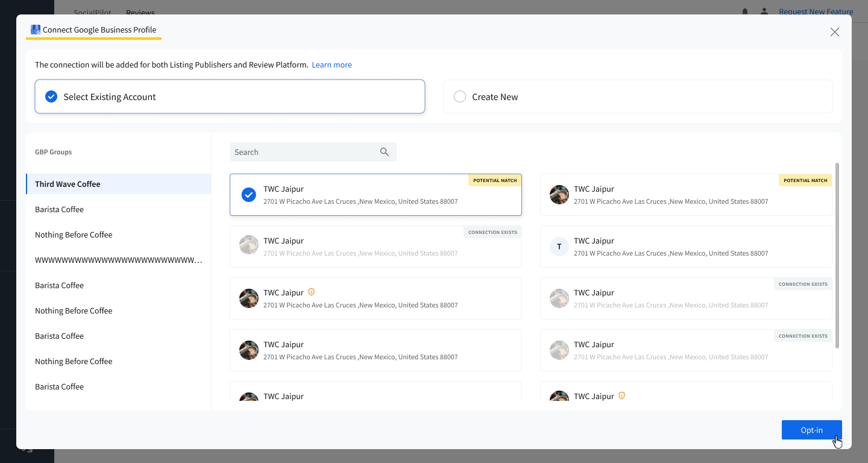Open the Reviews tab in the background page
This screenshot has width=868, height=463.
(140, 12)
